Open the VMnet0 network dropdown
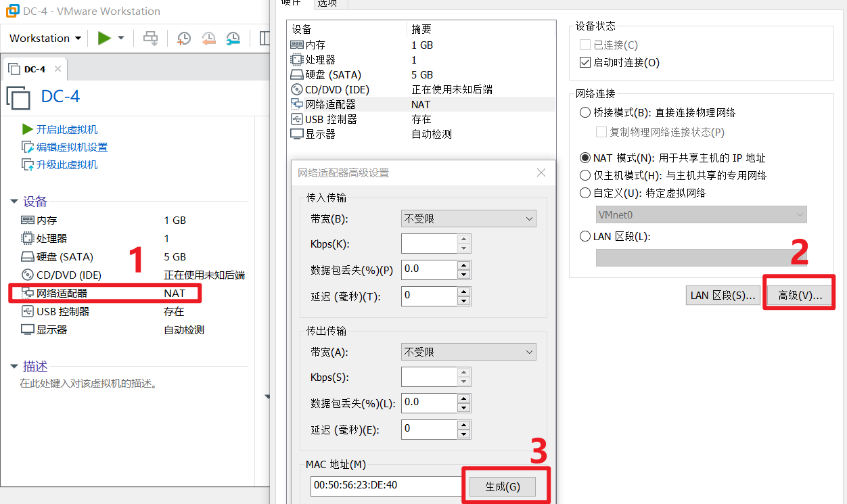The image size is (847, 504). point(701,214)
